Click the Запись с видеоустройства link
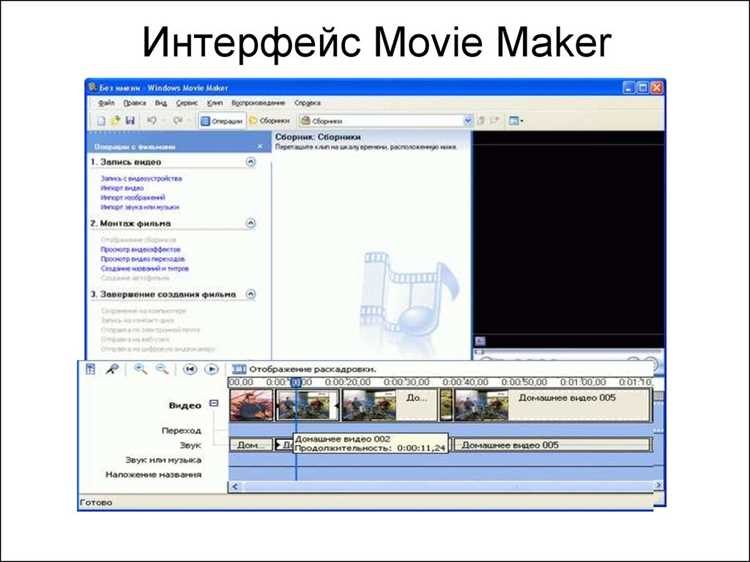 coord(141,178)
